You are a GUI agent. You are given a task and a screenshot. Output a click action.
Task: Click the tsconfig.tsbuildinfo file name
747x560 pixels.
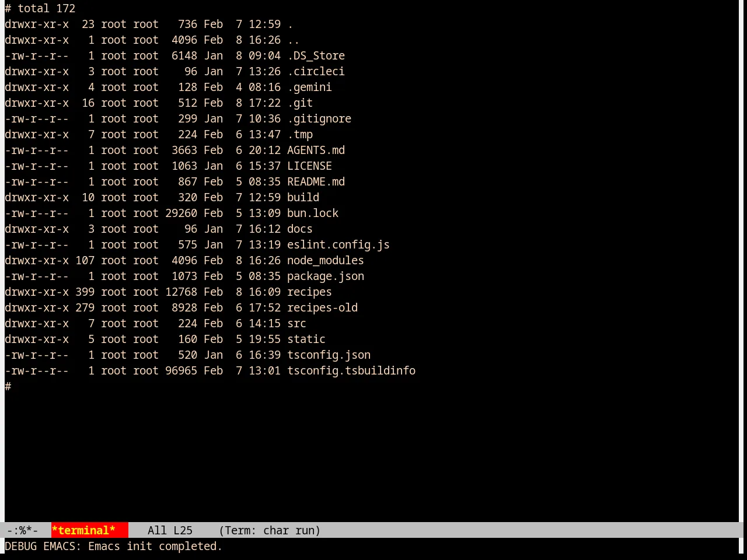351,370
